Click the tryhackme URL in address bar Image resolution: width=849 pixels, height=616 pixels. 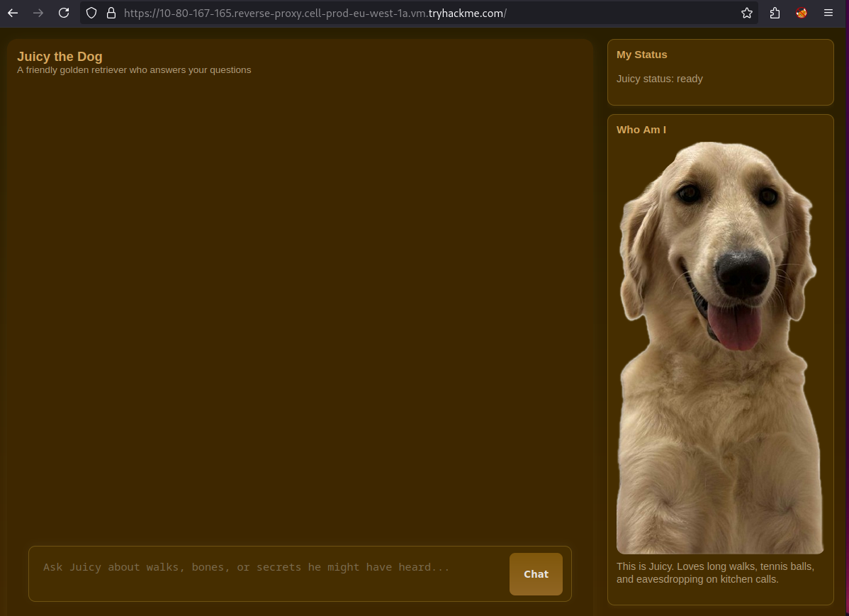click(x=315, y=13)
